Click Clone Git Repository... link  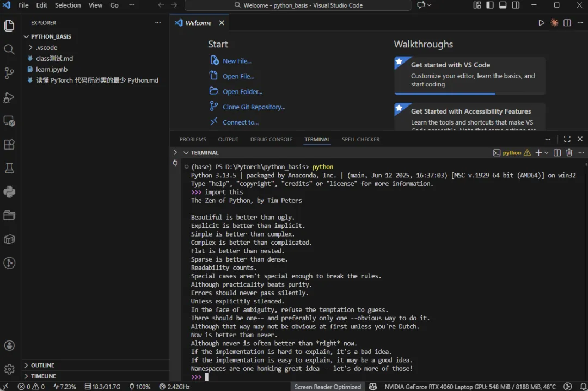pyautogui.click(x=254, y=107)
